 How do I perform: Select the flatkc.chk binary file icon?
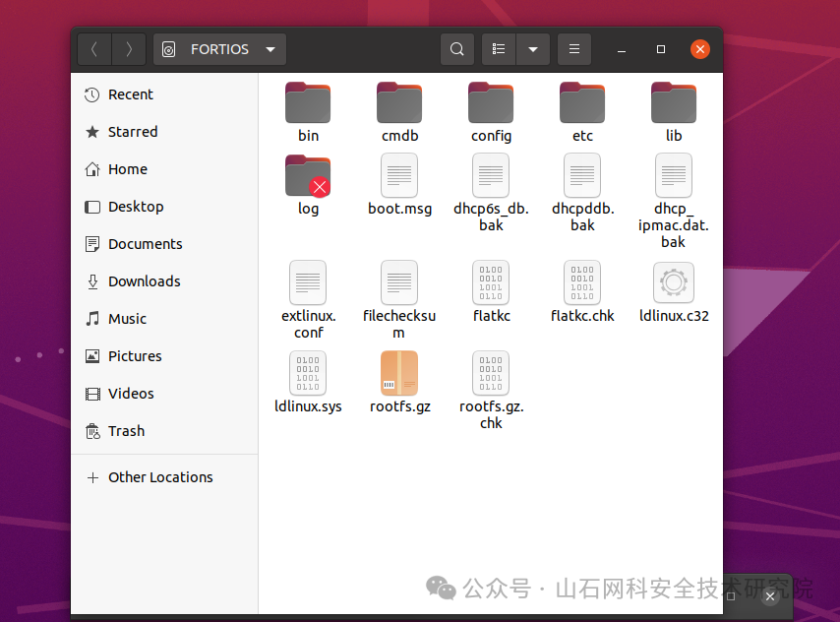pyautogui.click(x=582, y=282)
